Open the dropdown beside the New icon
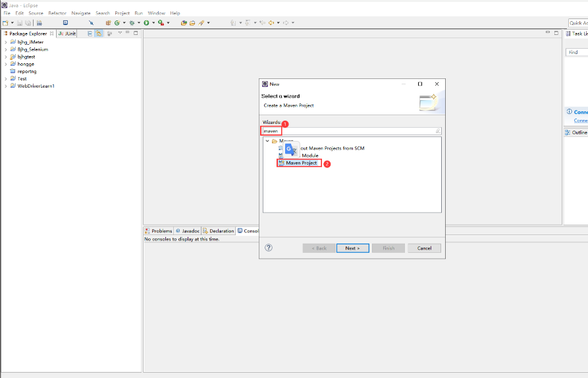Viewport: 588px width, 378px height. point(13,23)
